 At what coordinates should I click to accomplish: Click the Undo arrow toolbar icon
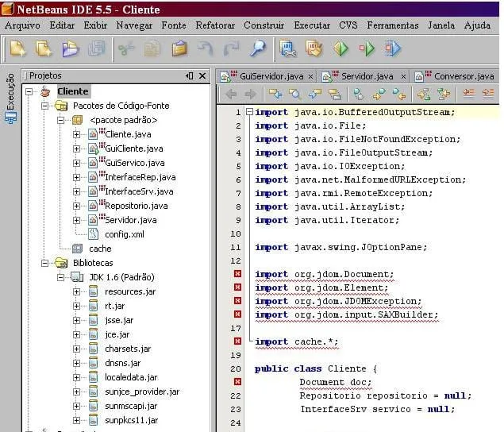click(x=206, y=49)
